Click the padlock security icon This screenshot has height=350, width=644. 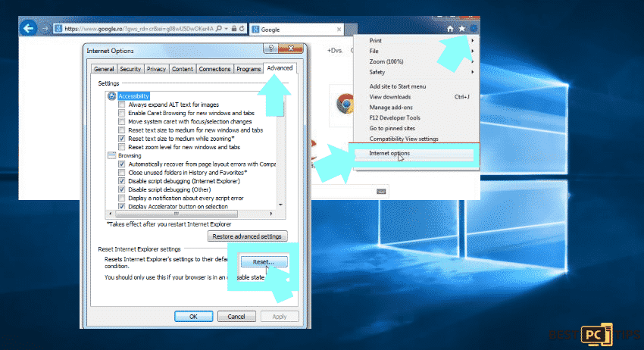point(233,28)
